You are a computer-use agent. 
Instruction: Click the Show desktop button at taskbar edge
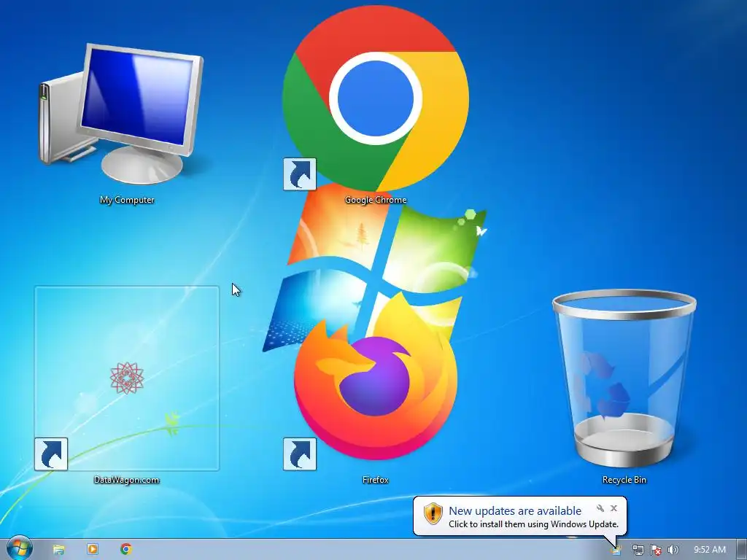[741, 550]
